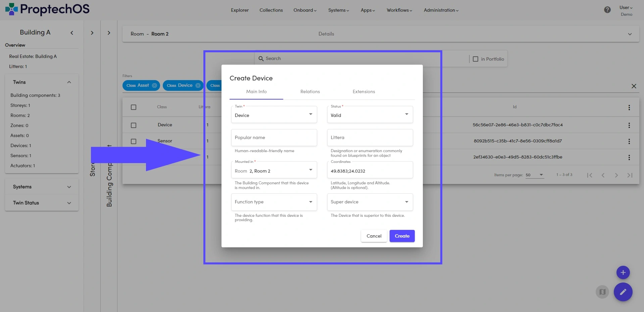Check the Sensor row checkbox
Screen dimensions: 644x312
[x=134, y=141]
